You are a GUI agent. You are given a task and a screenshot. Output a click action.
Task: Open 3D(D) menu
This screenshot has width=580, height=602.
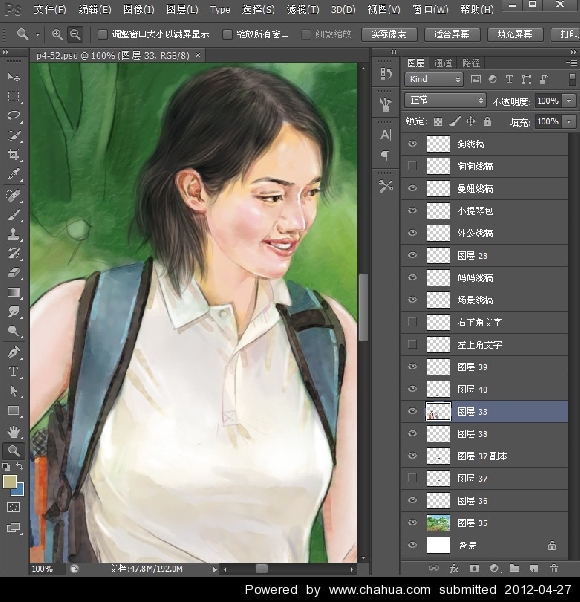coord(343,10)
